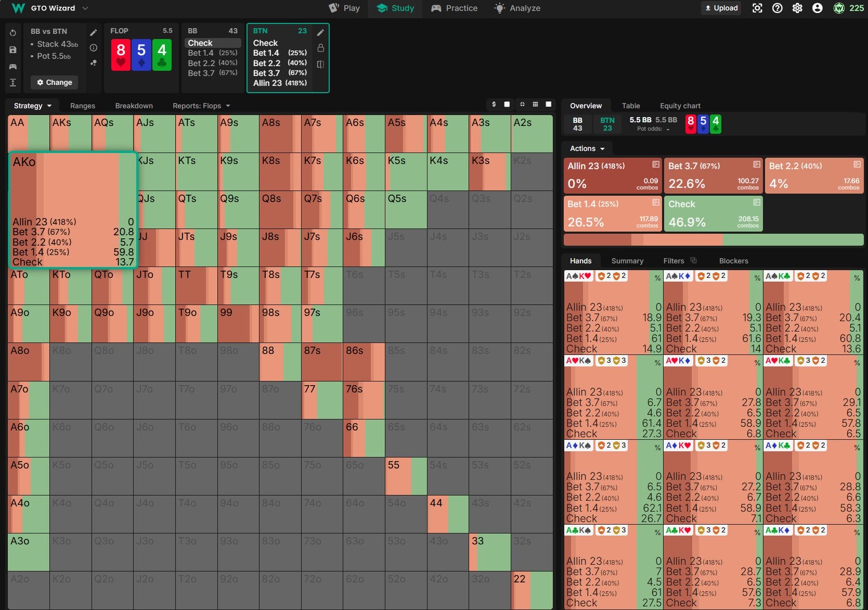Click the Change button
Image resolution: width=868 pixels, height=610 pixels.
click(x=55, y=82)
